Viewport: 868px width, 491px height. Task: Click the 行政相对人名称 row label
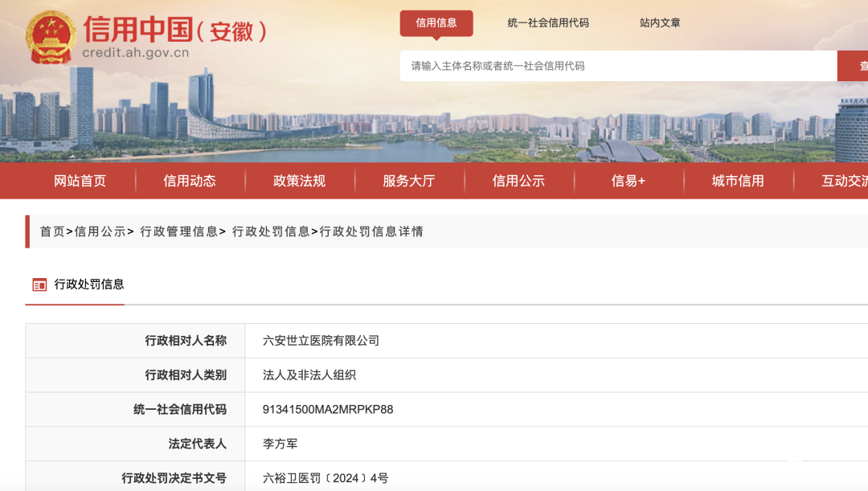tap(186, 341)
